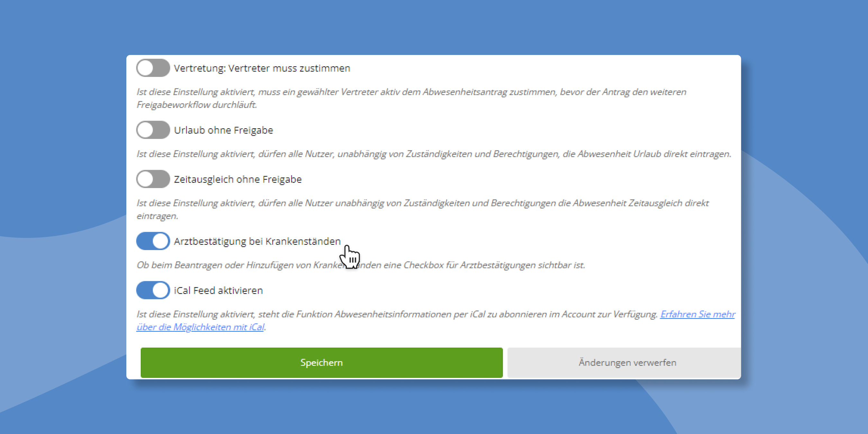
Task: Click the iCal Feed aktivieren label
Action: (218, 290)
